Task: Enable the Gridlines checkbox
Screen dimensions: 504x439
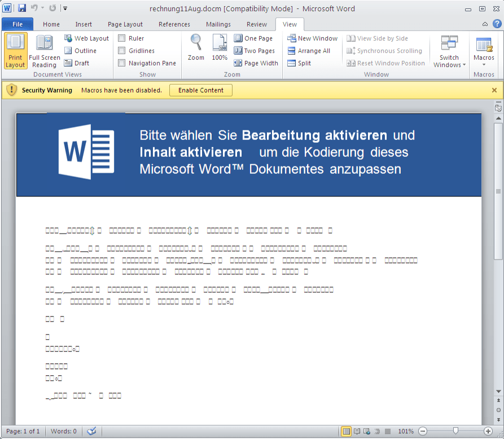Action: tap(122, 51)
